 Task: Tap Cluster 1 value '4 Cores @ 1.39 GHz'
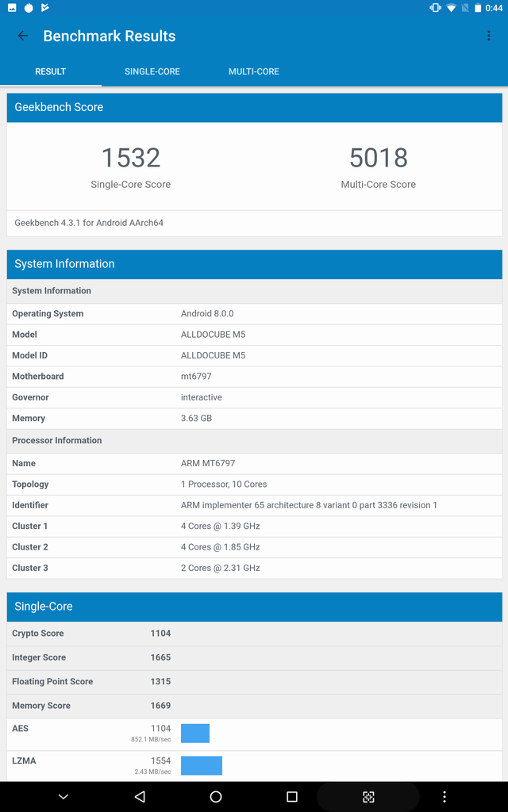pos(221,527)
